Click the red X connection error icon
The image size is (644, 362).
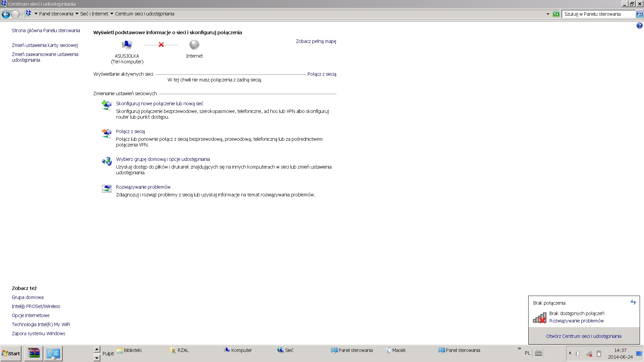point(161,45)
